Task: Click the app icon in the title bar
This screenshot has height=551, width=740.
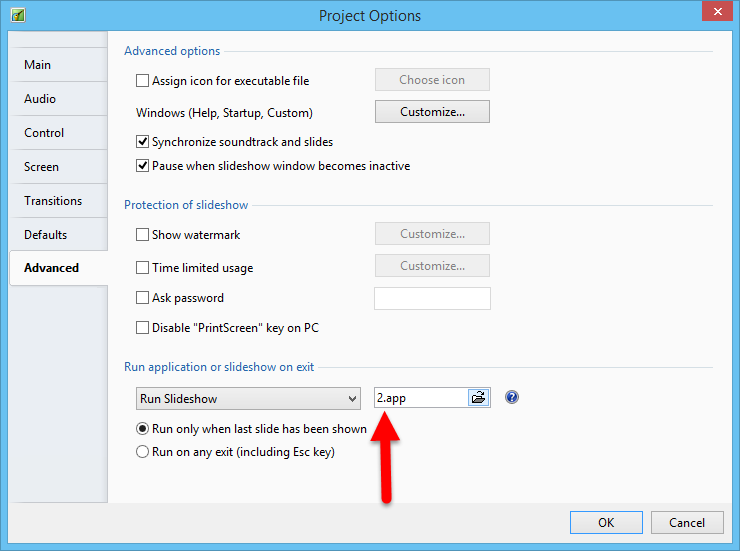Action: click(18, 15)
